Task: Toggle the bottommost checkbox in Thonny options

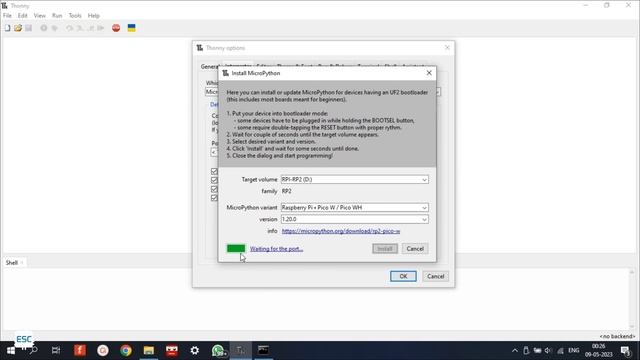Action: click(x=214, y=198)
